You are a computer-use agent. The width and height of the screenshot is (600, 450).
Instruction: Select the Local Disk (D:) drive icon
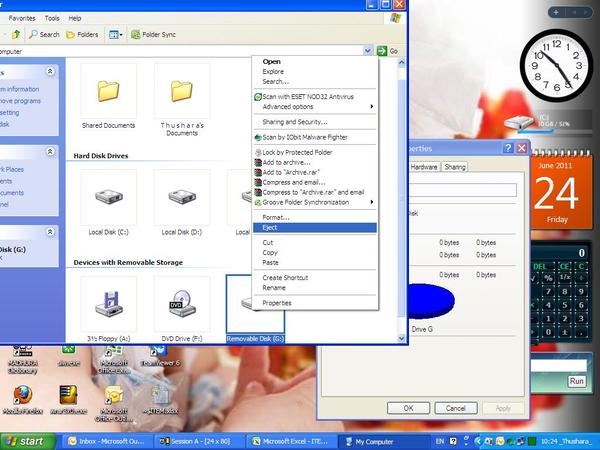[182, 197]
